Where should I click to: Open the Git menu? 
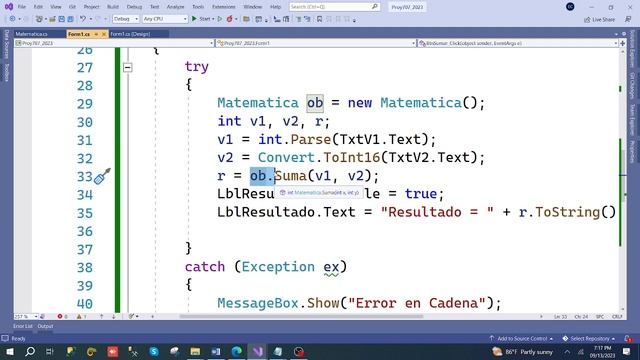click(72, 7)
